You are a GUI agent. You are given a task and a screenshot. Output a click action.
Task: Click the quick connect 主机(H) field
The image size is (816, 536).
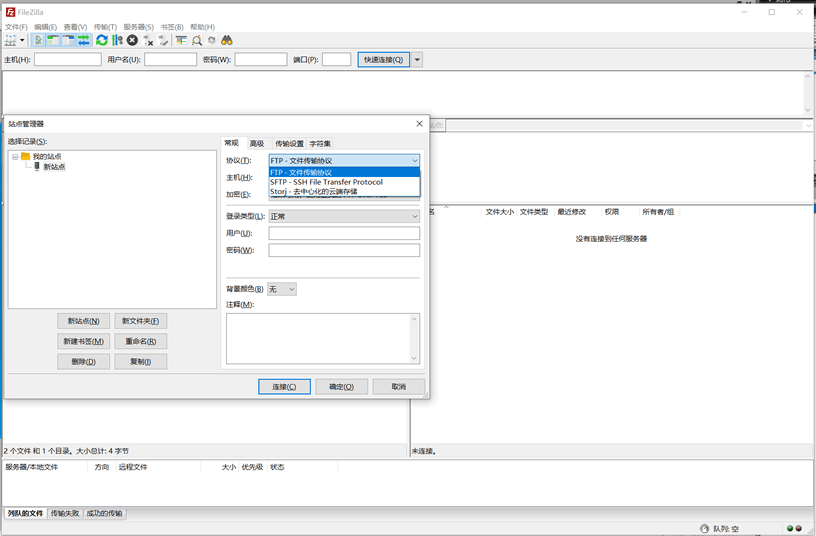68,60
